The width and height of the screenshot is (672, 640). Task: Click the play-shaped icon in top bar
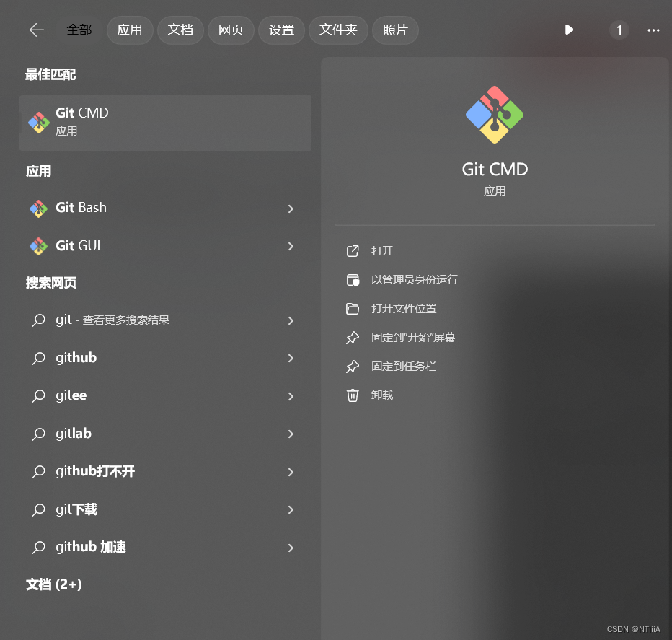point(569,30)
